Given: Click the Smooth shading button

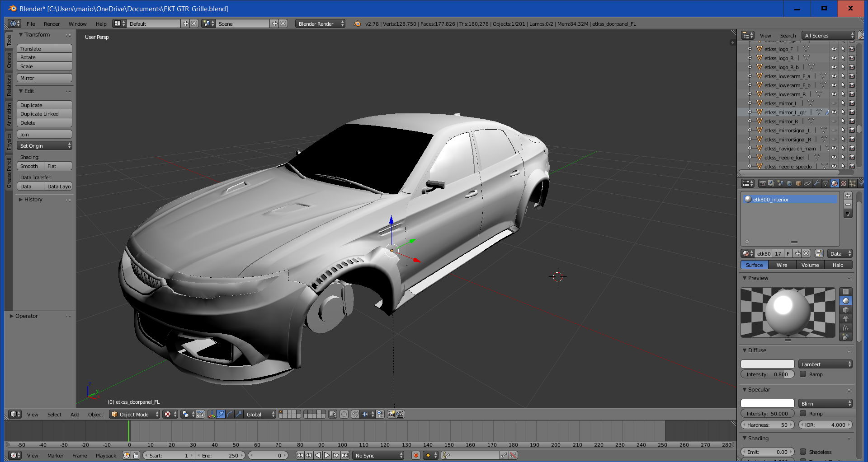Looking at the screenshot, I should pyautogui.click(x=30, y=166).
